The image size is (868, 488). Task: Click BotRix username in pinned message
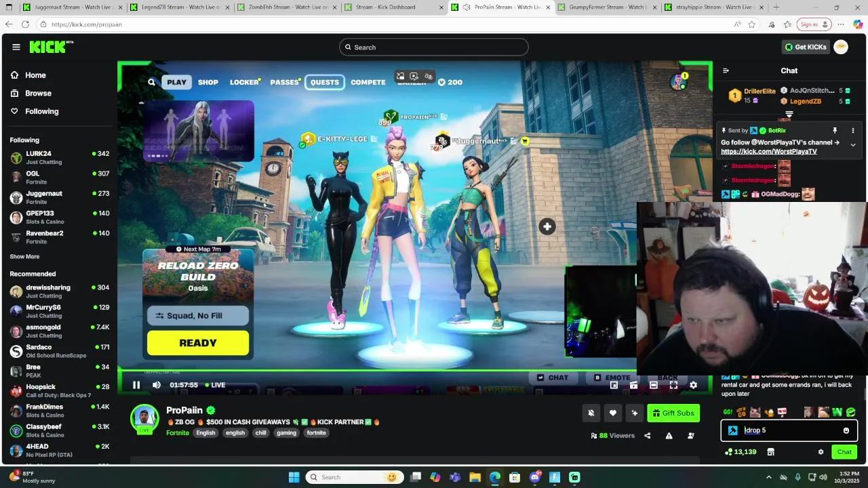777,130
